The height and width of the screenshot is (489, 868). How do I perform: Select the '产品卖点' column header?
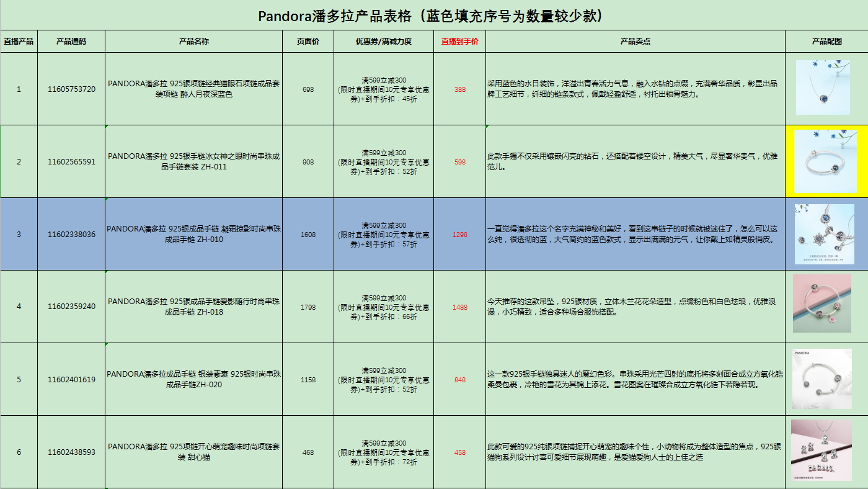[635, 42]
